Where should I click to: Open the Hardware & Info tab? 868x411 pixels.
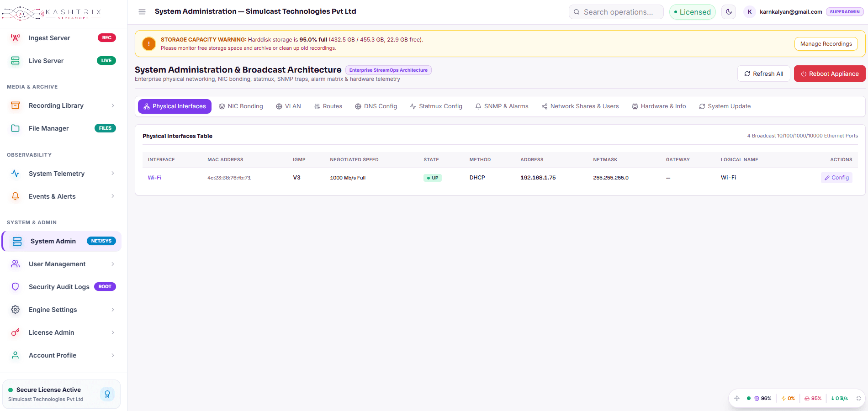point(659,106)
